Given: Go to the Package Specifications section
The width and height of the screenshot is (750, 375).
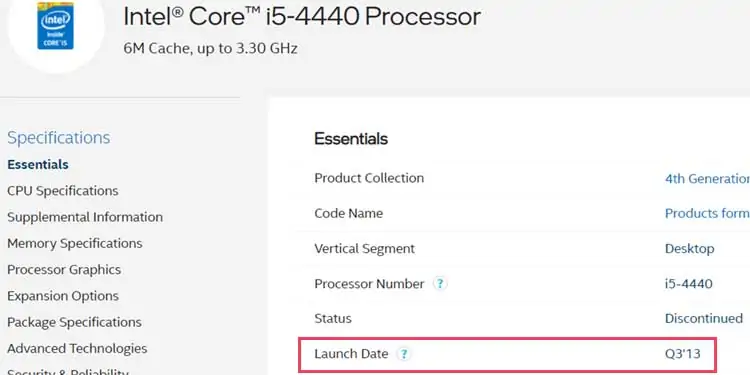Looking at the screenshot, I should pos(74,322).
